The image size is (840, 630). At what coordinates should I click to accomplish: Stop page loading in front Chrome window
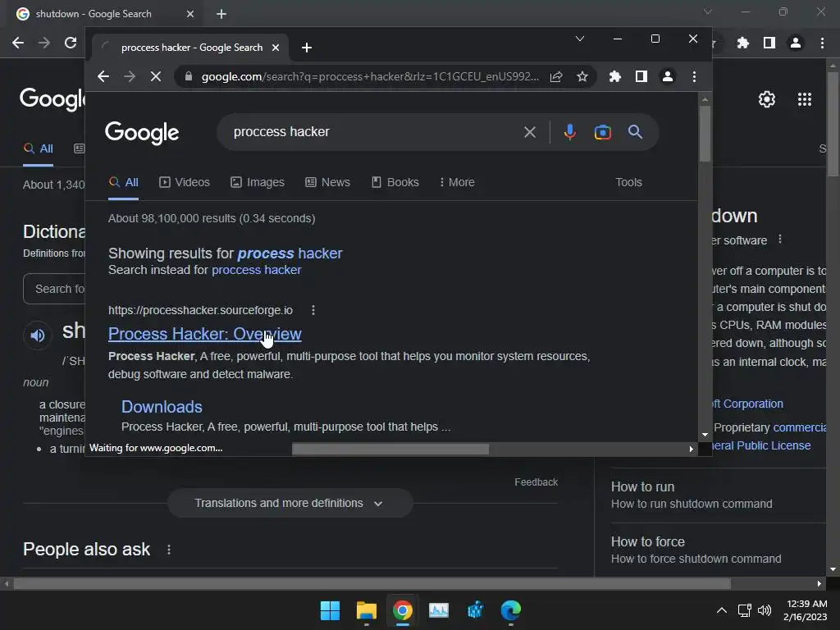[x=156, y=76]
